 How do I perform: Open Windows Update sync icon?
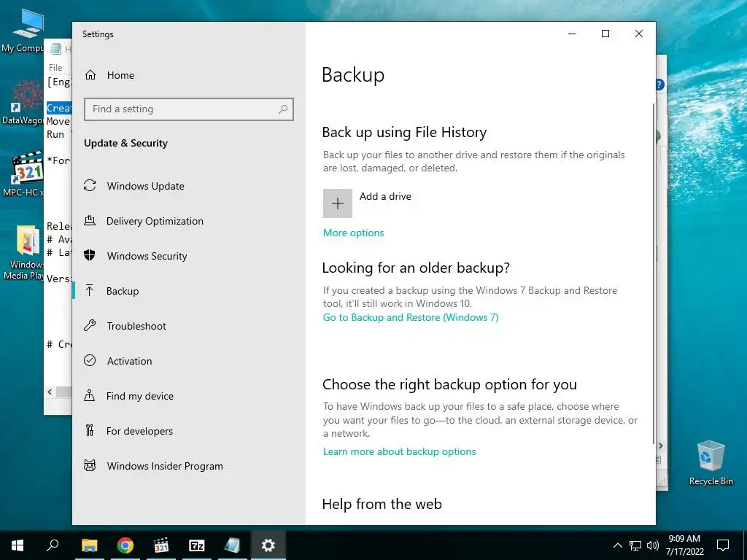[x=90, y=186]
